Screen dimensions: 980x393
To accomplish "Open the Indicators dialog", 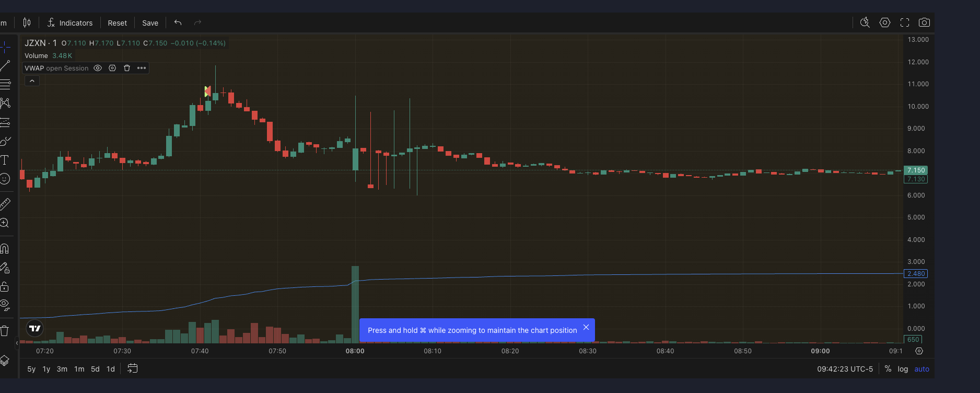I will 70,23.
